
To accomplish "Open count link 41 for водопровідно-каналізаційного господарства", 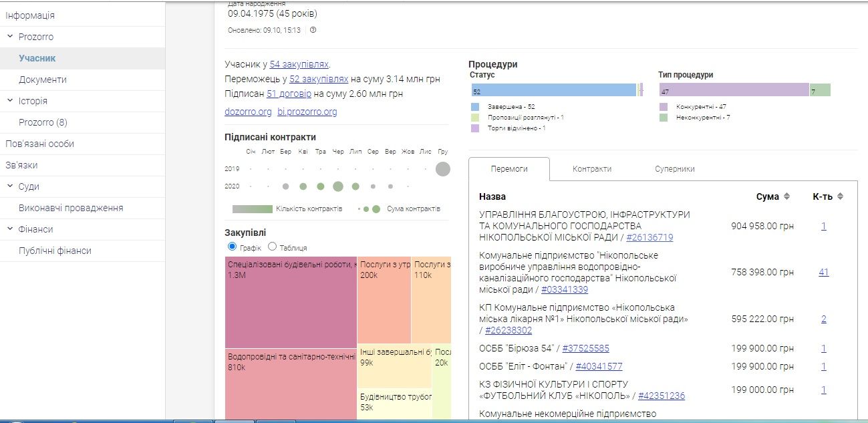I will tap(823, 272).
